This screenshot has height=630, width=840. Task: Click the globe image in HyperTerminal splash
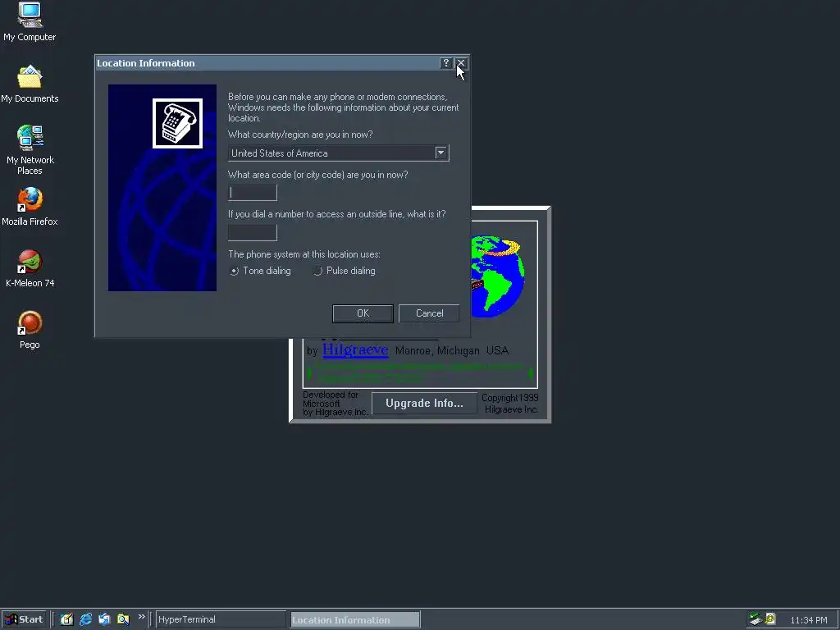(498, 276)
